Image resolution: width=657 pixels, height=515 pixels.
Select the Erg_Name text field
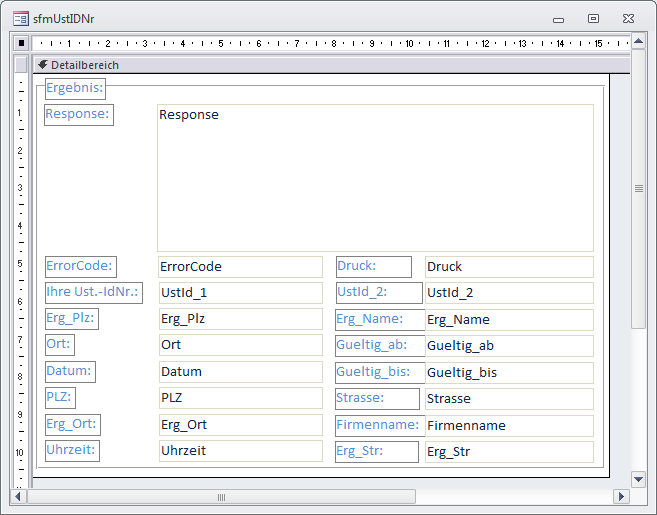click(508, 319)
